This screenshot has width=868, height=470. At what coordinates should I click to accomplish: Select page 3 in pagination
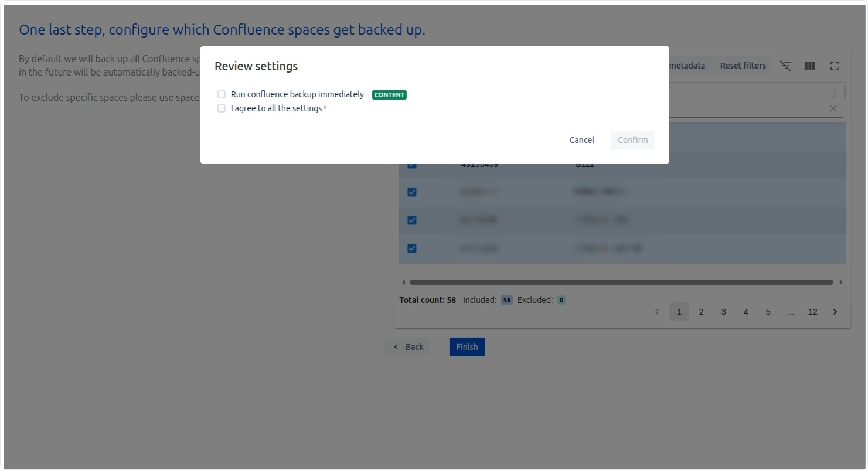click(x=723, y=312)
